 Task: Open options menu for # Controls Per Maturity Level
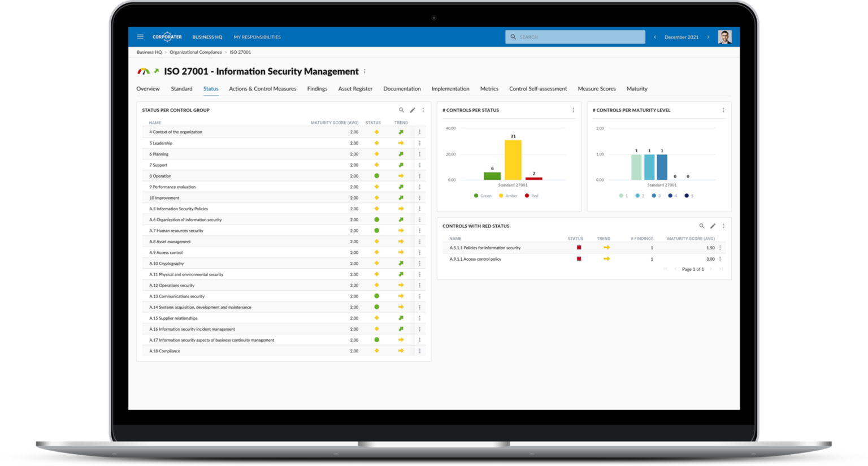tap(723, 110)
